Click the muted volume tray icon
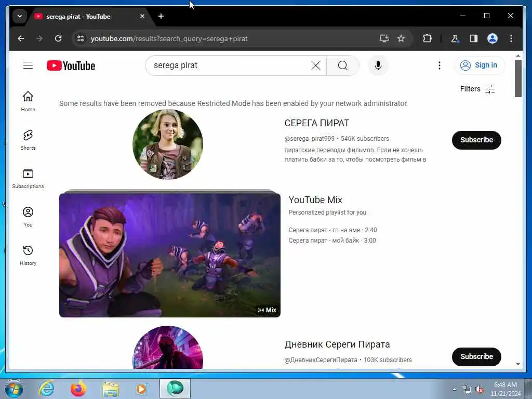This screenshot has width=532, height=399. [480, 390]
